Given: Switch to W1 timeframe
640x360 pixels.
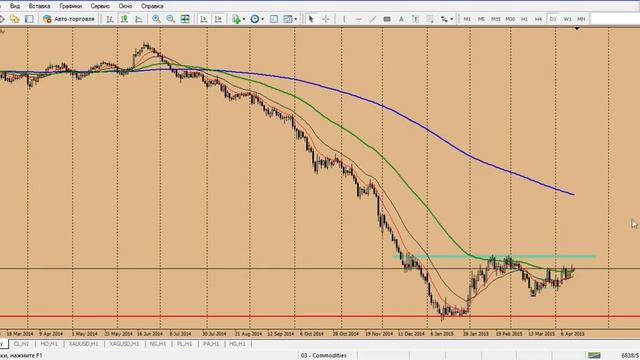Looking at the screenshot, I should (567, 19).
